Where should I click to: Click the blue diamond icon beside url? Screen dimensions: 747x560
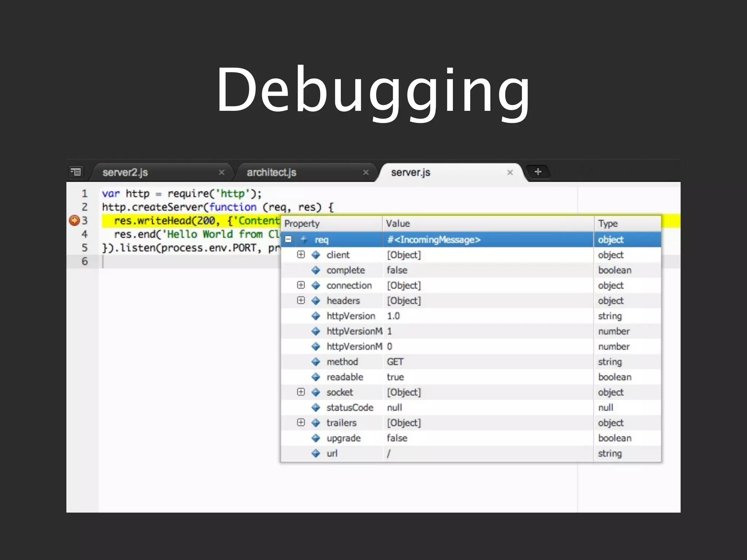click(x=316, y=454)
